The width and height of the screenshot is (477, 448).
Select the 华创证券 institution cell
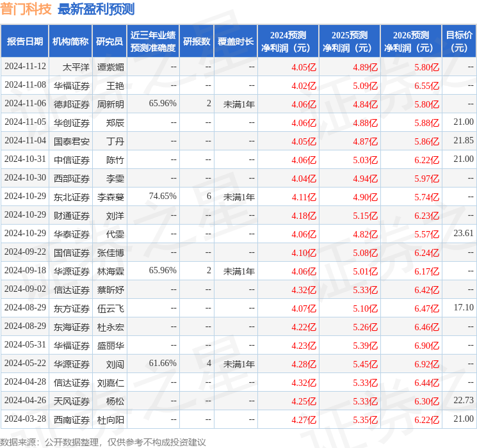coord(72,123)
